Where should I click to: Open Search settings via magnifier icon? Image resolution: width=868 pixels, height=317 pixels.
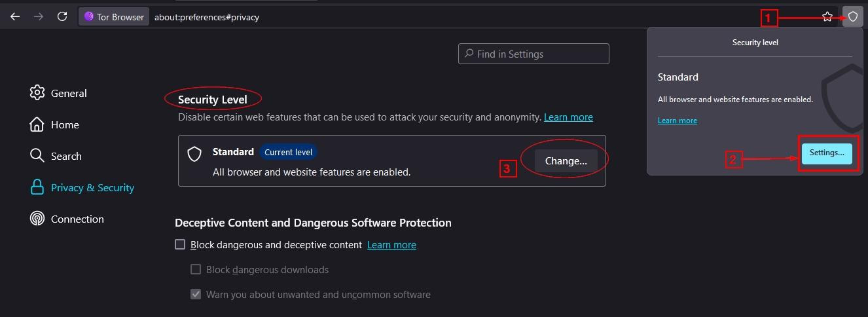click(x=37, y=156)
